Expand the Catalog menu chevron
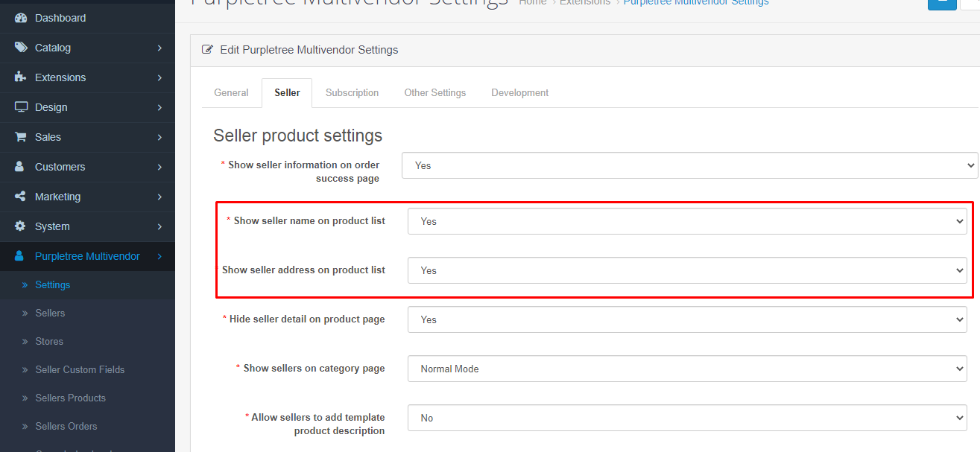The height and width of the screenshot is (452, 980). point(159,48)
